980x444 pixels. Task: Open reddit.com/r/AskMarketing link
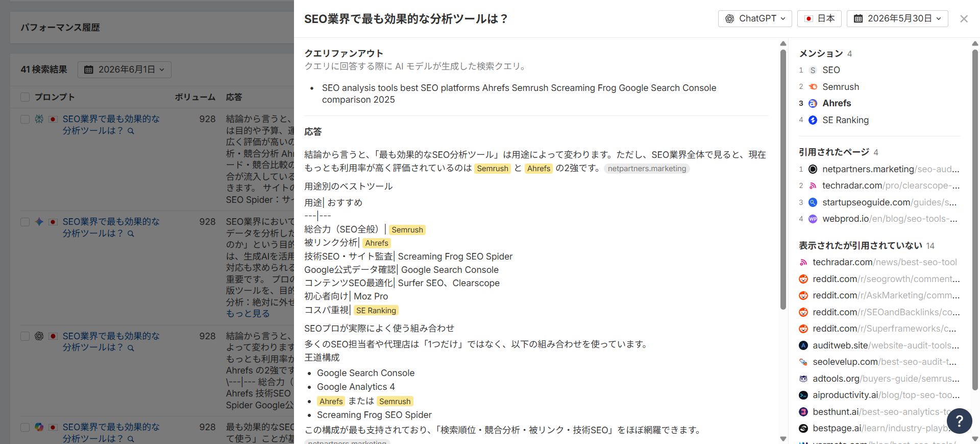[886, 295]
